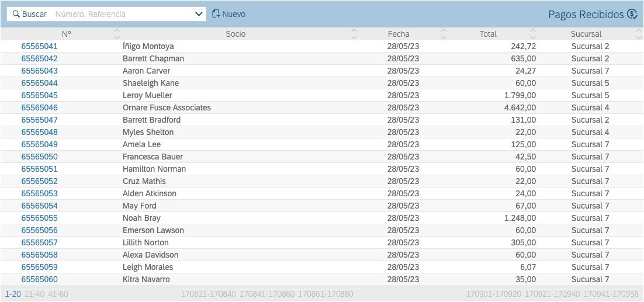This screenshot has height=302, width=644.
Task: Click the Buscar magnifier icon
Action: [16, 14]
